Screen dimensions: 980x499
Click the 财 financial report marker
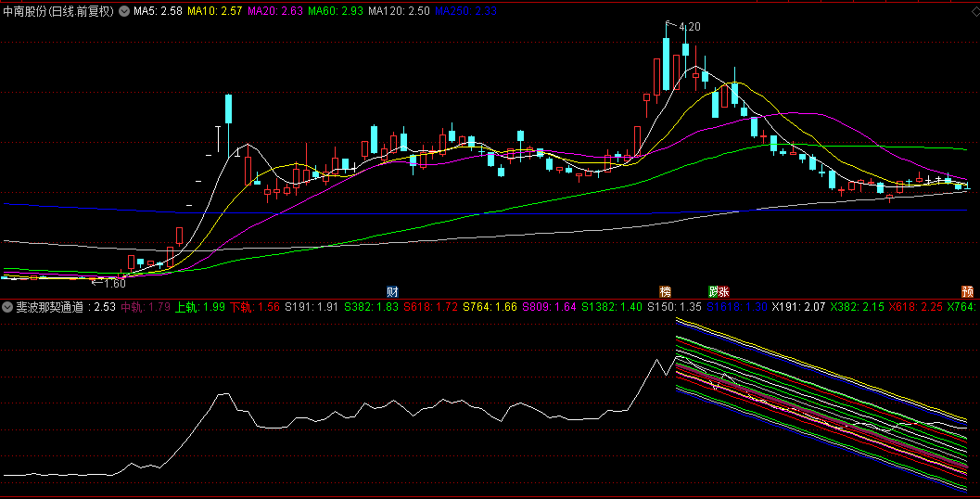point(392,291)
